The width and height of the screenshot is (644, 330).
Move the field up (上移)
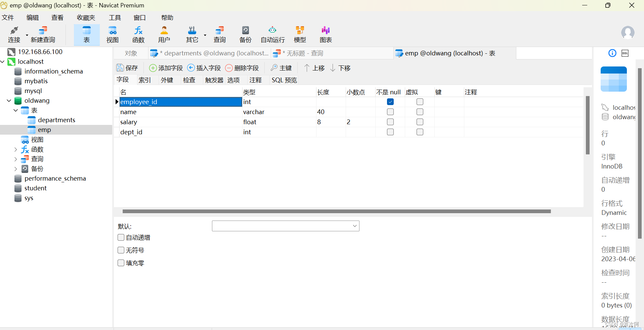click(314, 68)
